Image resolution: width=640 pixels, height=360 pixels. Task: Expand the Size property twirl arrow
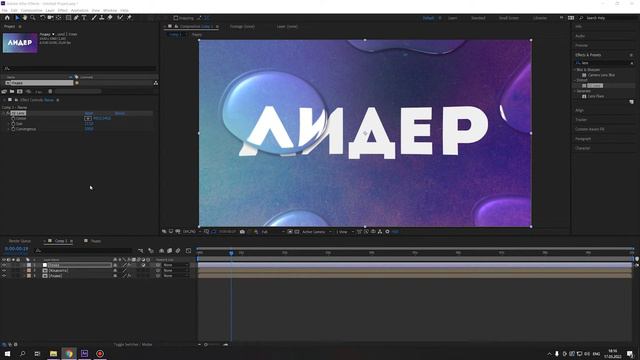pyautogui.click(x=9, y=124)
